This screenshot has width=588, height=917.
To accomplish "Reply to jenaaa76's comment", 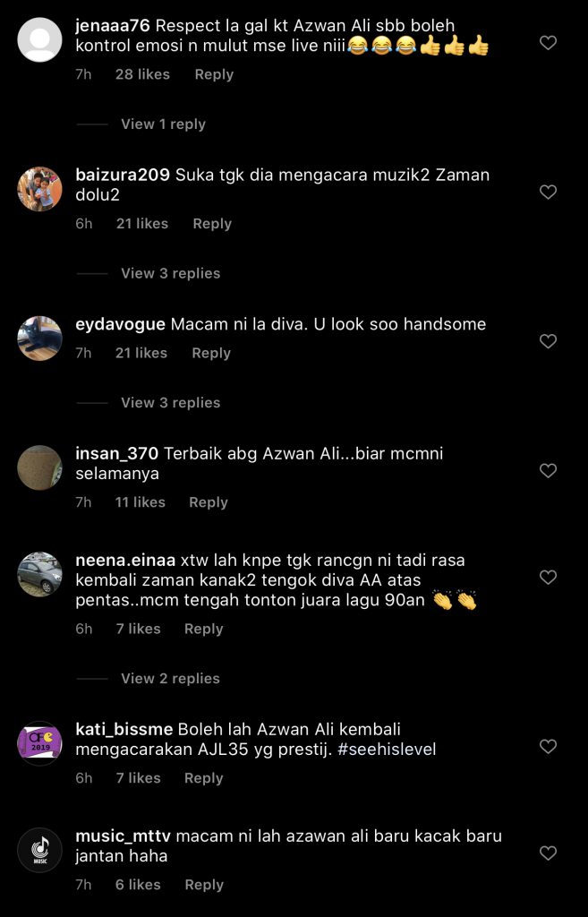I will 214,75.
